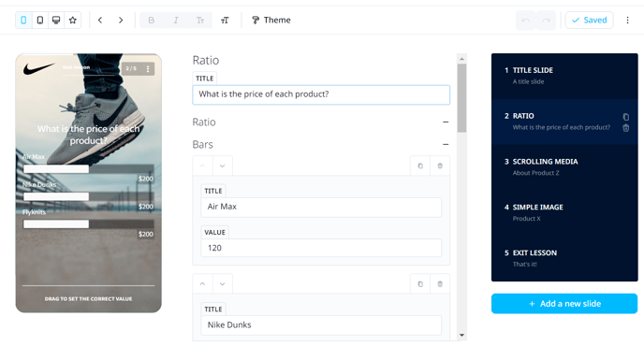Select slide 3 Scrolling Media
Viewport: 644px width, 345px height.
click(564, 167)
